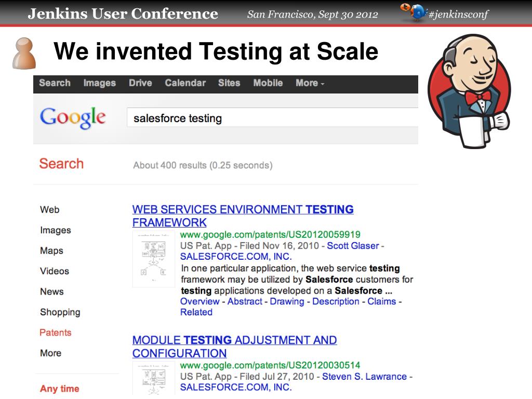
Task: Open Sites in the top bar
Action: click(229, 83)
